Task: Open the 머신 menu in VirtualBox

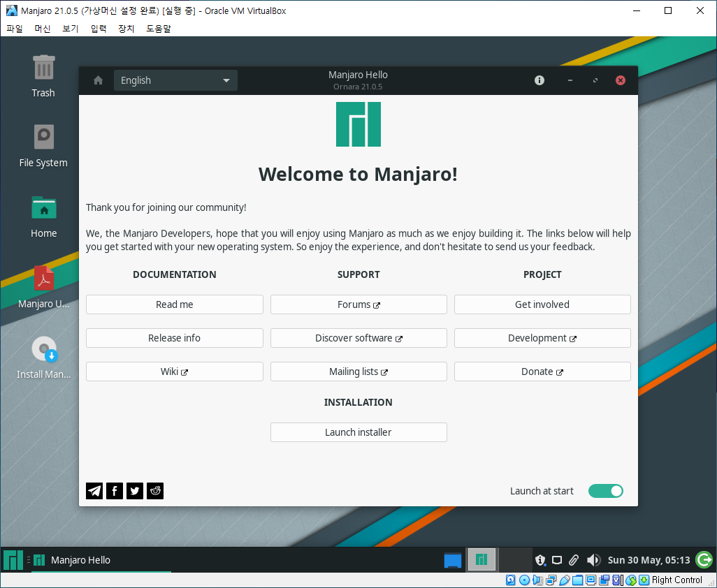Action: click(43, 29)
